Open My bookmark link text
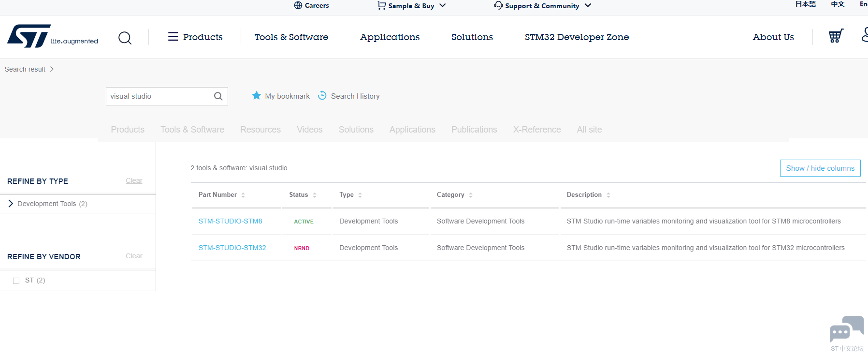Viewport: 868px width, 356px height. click(288, 96)
